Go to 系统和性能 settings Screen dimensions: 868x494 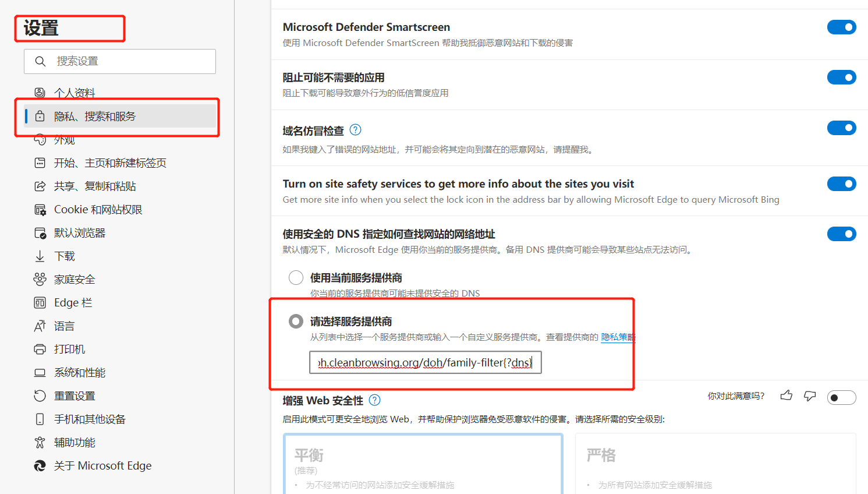tap(120, 372)
